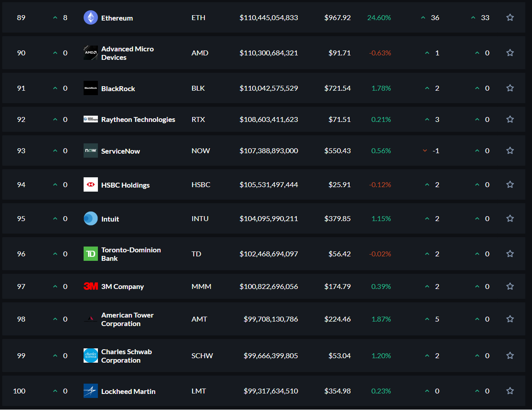Click the LMT ticker symbol
The image size is (532, 410).
[198, 391]
